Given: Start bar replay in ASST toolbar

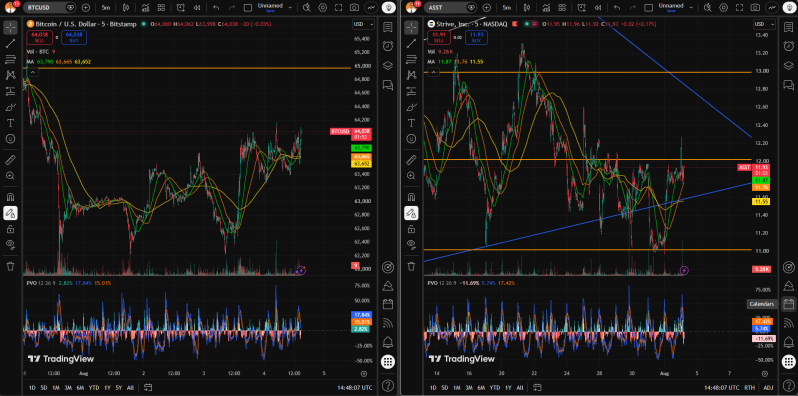Looking at the screenshot, I should [x=597, y=8].
